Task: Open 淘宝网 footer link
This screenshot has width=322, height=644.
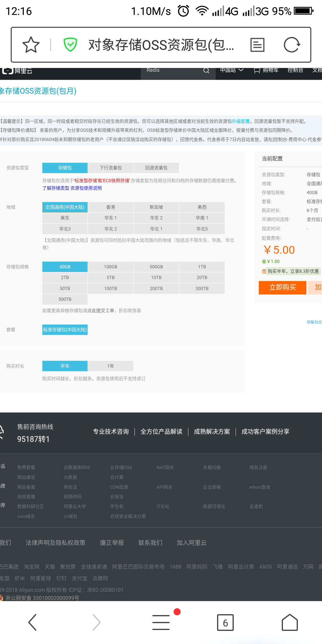Action: pyautogui.click(x=32, y=567)
